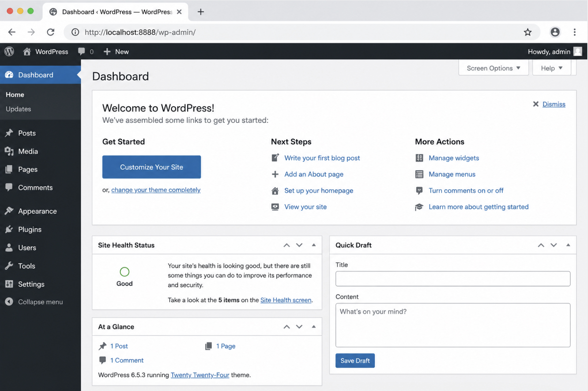Click the plus icon next to New
The height and width of the screenshot is (391, 588).
(x=107, y=52)
